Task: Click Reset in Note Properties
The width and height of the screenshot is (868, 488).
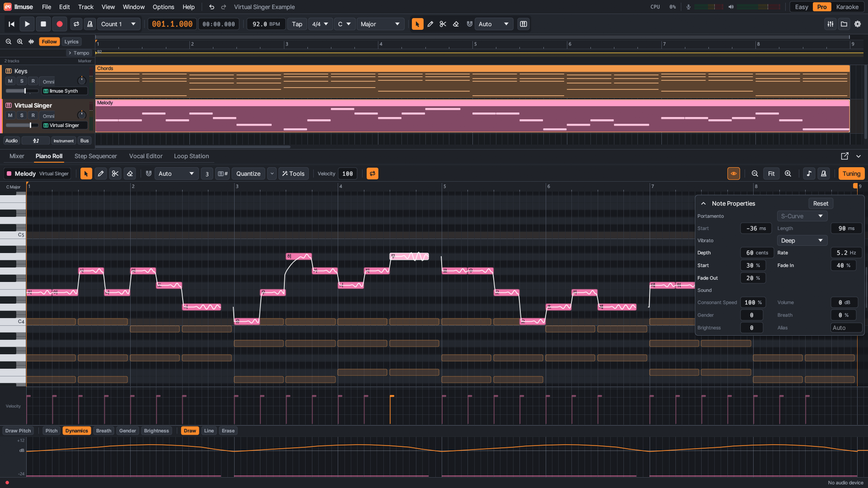Action: pos(820,203)
